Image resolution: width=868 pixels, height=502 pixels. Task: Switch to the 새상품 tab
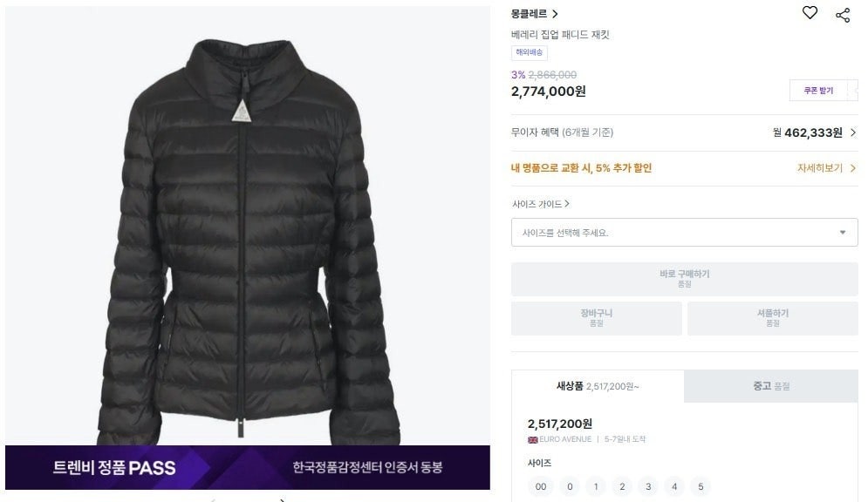pos(598,386)
